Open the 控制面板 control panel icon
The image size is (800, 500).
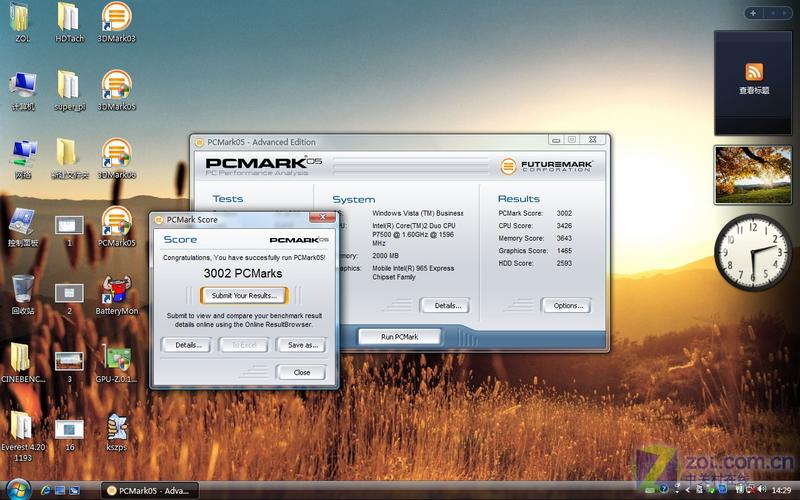[x=22, y=227]
